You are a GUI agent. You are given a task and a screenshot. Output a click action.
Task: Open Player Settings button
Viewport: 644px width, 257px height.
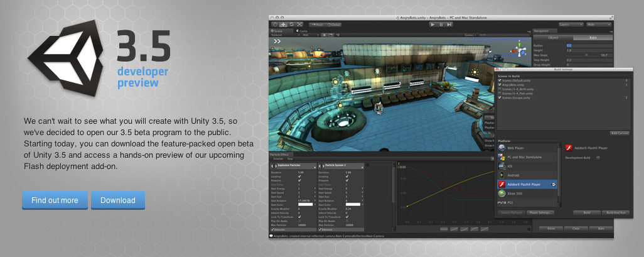(x=541, y=212)
